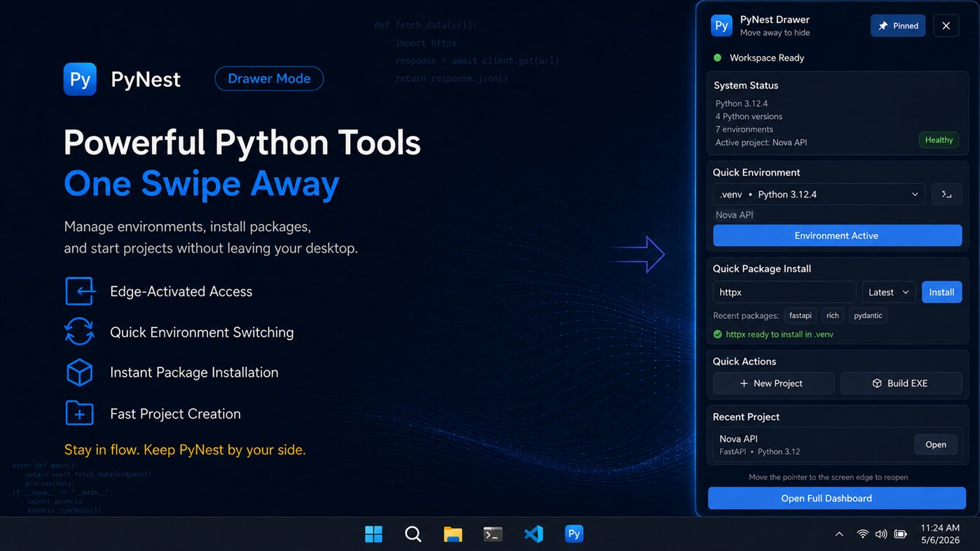Image resolution: width=980 pixels, height=551 pixels.
Task: Open Wi-Fi network settings in tray
Action: (862, 534)
